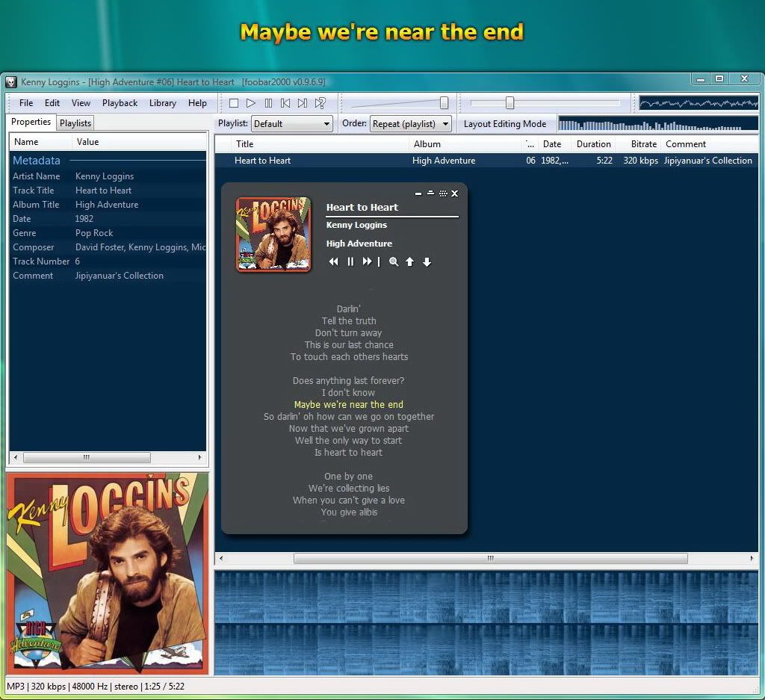Click the Metadata group heading

click(x=37, y=160)
